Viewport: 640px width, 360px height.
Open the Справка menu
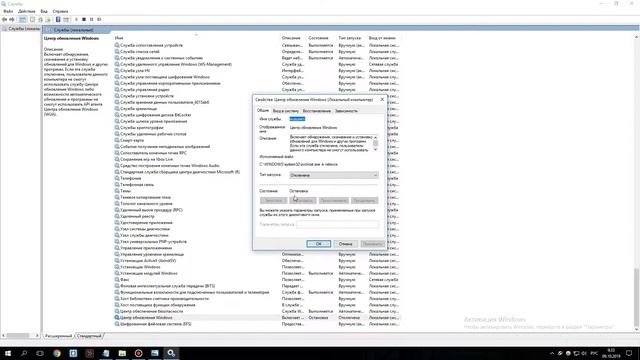coord(60,11)
